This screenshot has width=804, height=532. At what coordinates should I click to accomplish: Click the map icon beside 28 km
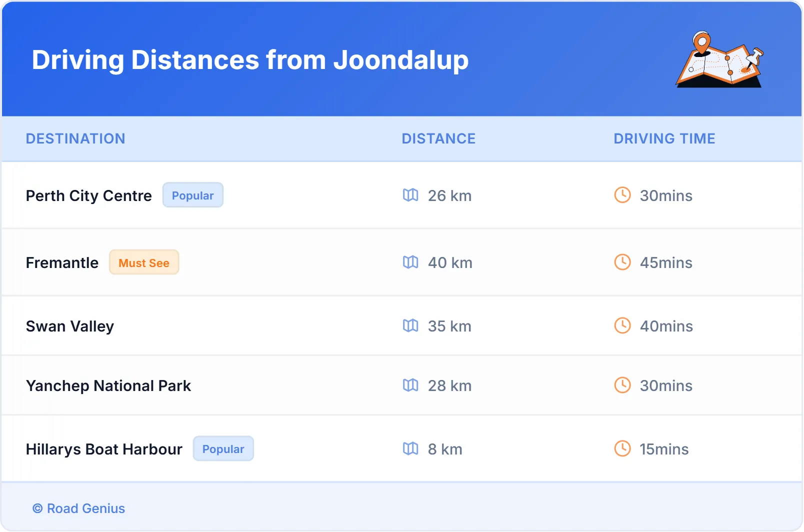tap(410, 385)
